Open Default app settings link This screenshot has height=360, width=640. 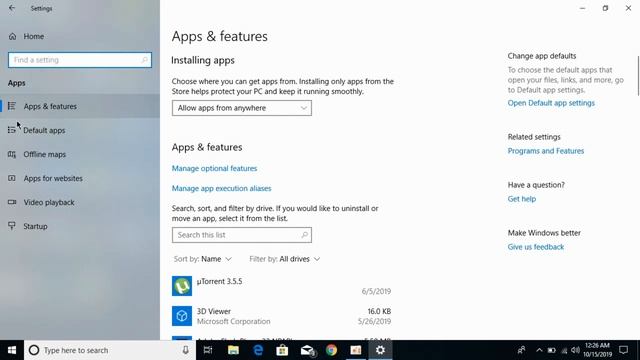[551, 103]
